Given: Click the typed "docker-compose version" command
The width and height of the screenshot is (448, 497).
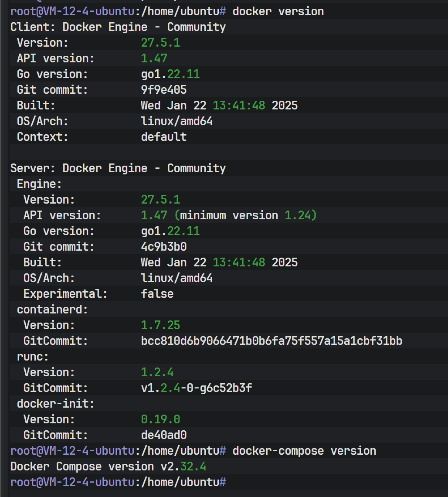Looking at the screenshot, I should 304,451.
